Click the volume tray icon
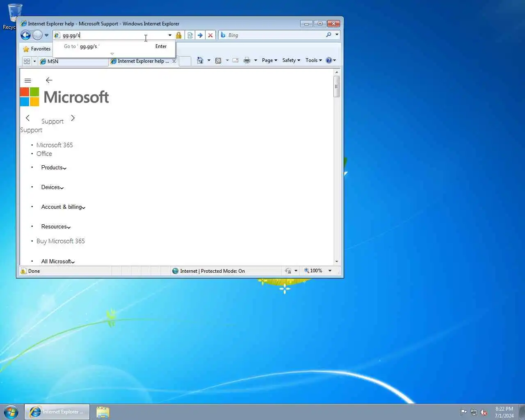525x420 pixels. (484, 412)
